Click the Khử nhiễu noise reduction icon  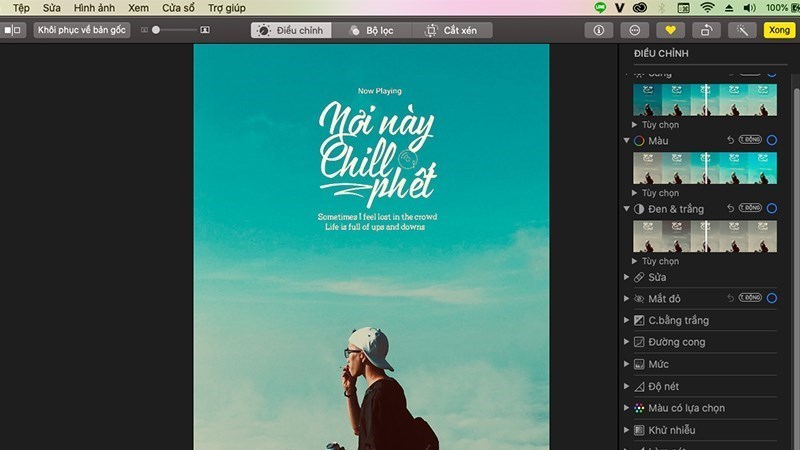click(639, 430)
